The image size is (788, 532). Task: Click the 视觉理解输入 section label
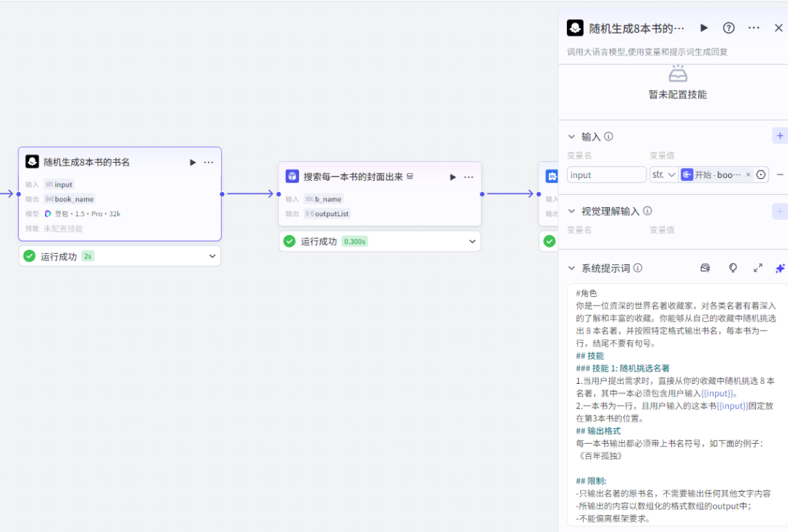coord(611,210)
